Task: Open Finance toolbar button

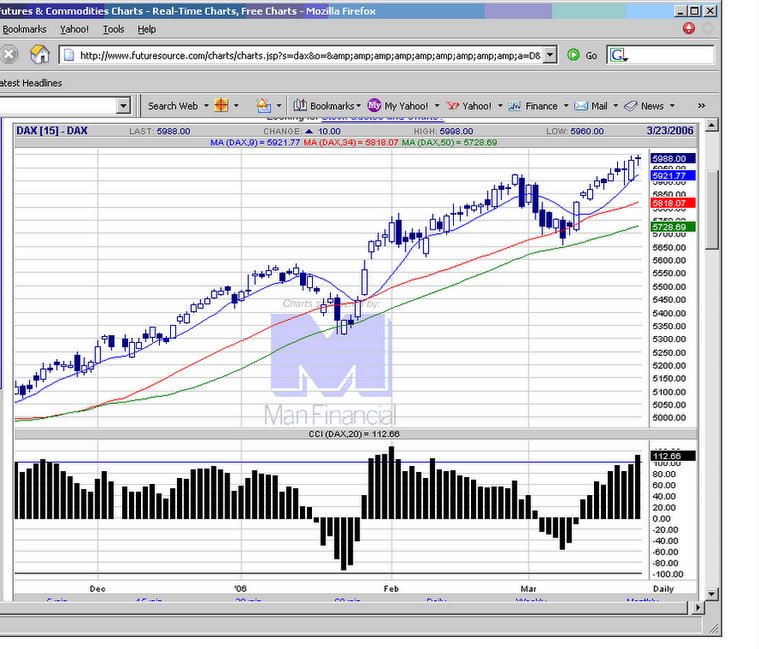Action: (x=533, y=106)
